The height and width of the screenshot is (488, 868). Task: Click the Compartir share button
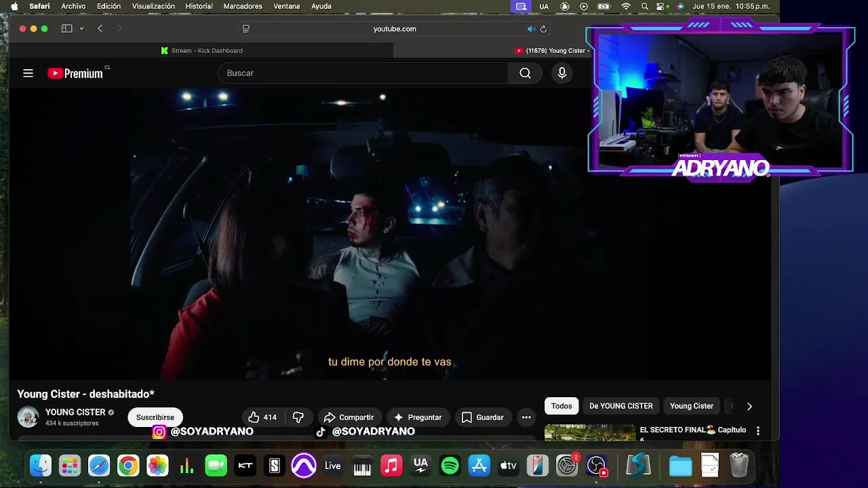pyautogui.click(x=349, y=418)
